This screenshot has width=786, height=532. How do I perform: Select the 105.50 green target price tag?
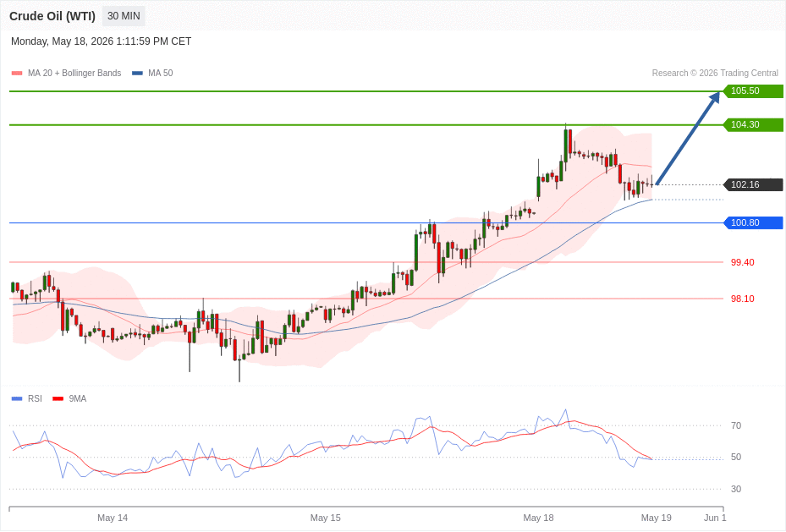753,91
